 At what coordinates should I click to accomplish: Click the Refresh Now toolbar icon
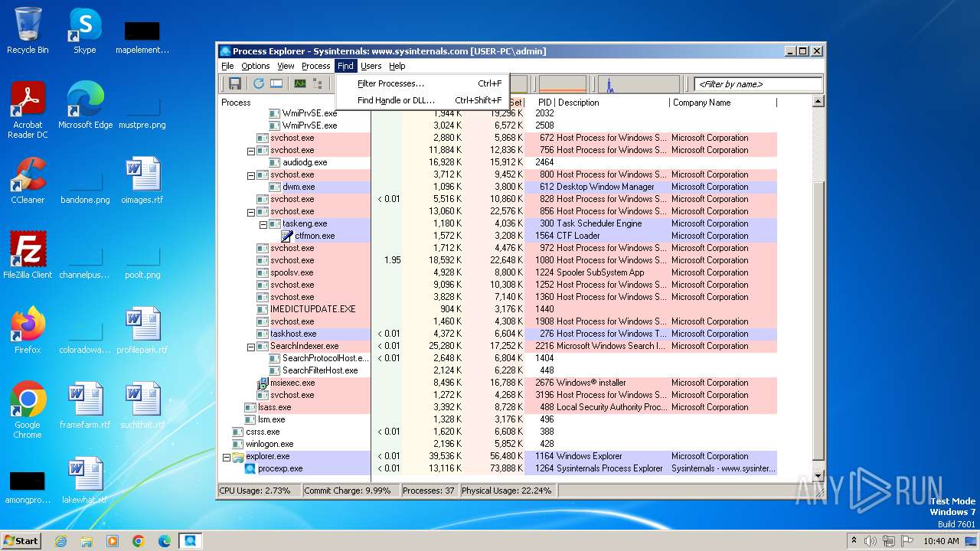pos(259,83)
